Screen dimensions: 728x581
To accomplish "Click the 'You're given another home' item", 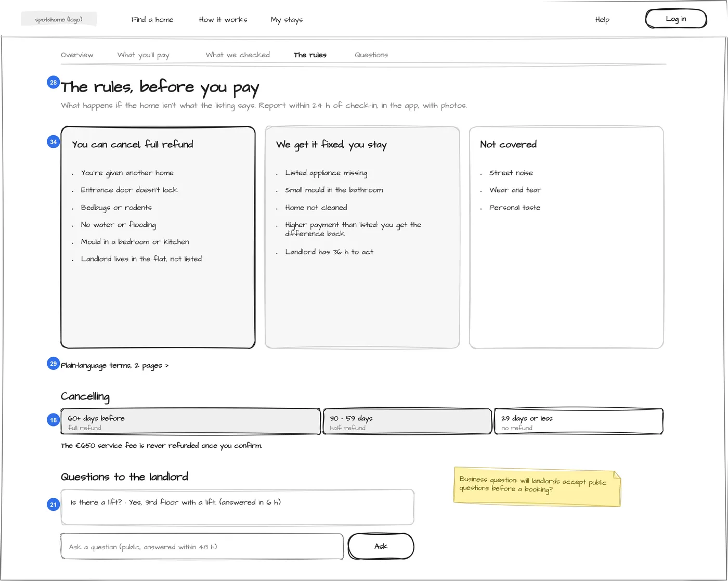I will click(x=127, y=173).
